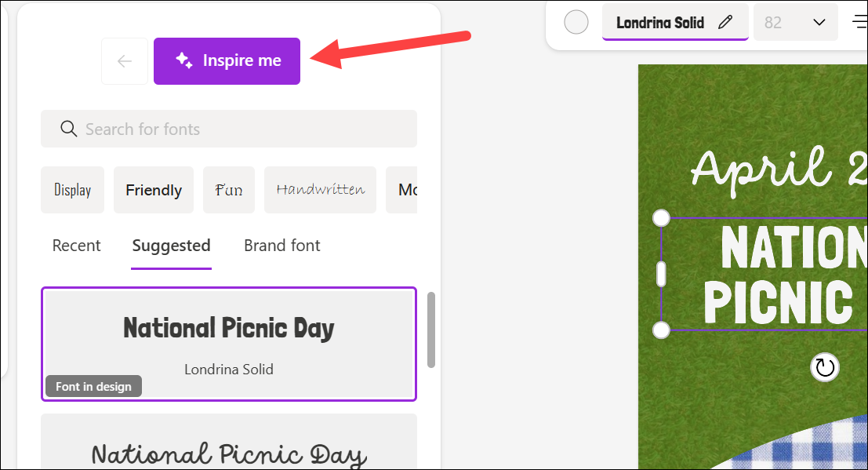
Task: Switch to the Recent tab
Action: (x=76, y=246)
